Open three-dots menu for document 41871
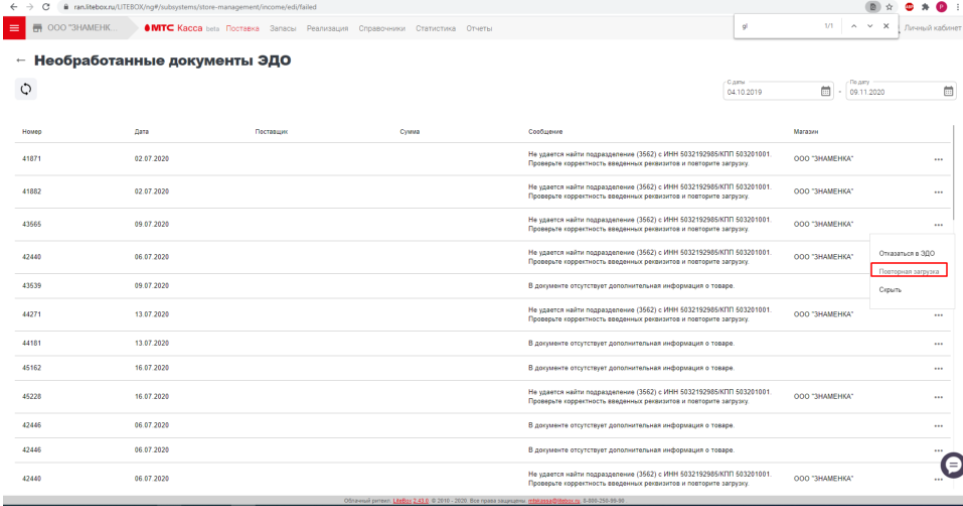963x506 pixels. (937, 159)
